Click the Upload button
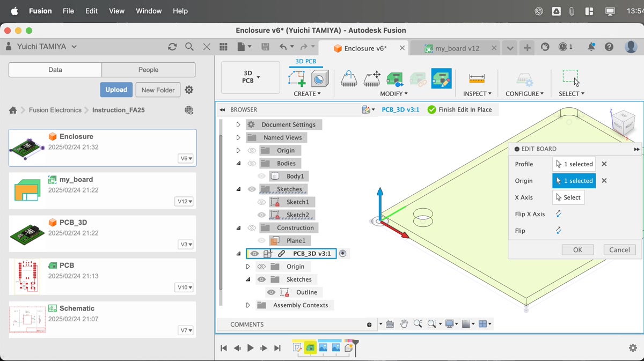 click(116, 90)
